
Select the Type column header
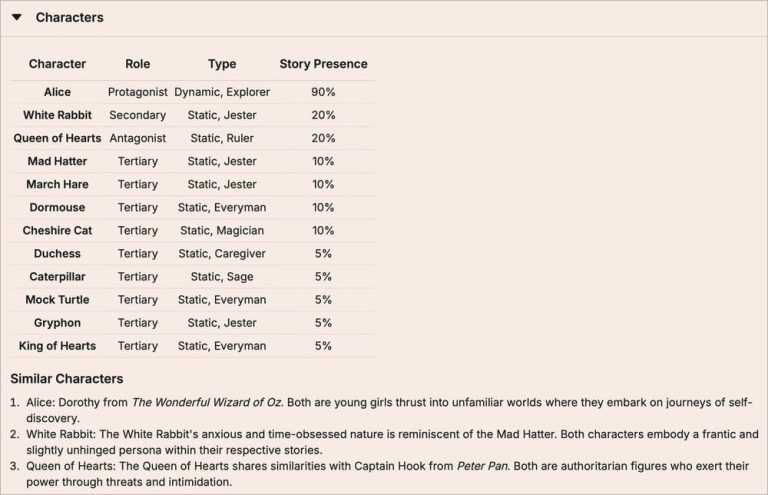[222, 64]
